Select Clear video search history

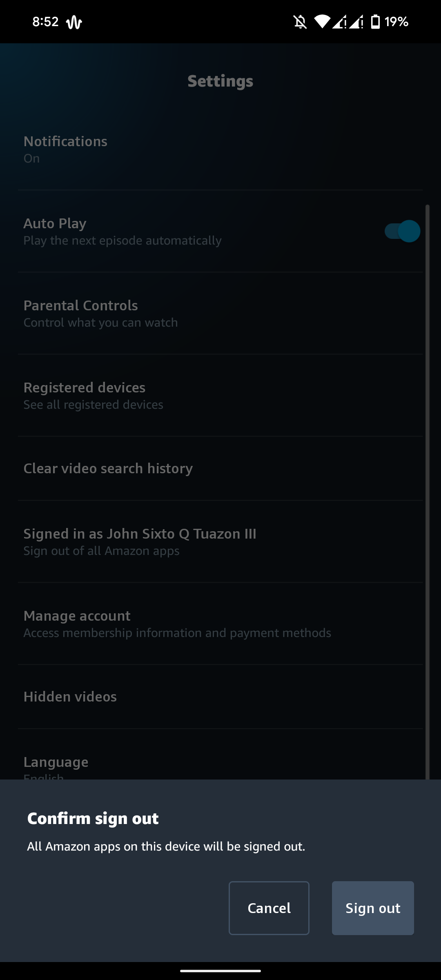(x=108, y=468)
